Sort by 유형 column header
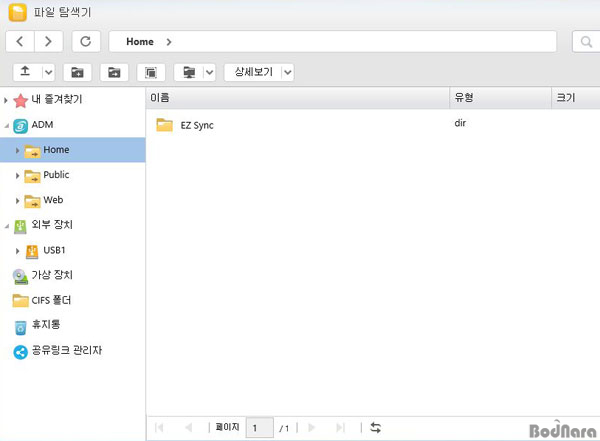Image resolution: width=600 pixels, height=441 pixels. pyautogui.click(x=501, y=98)
